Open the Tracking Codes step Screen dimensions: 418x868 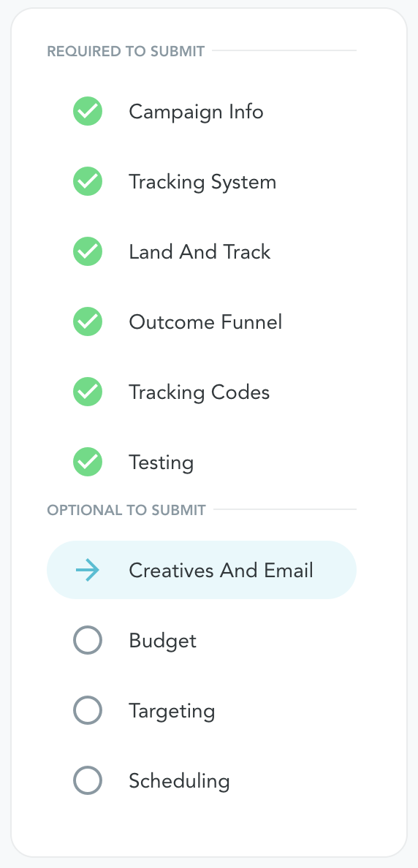tap(199, 392)
